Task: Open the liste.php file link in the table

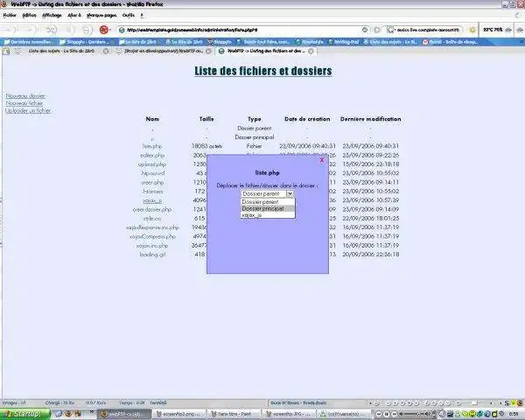Action: (x=152, y=146)
